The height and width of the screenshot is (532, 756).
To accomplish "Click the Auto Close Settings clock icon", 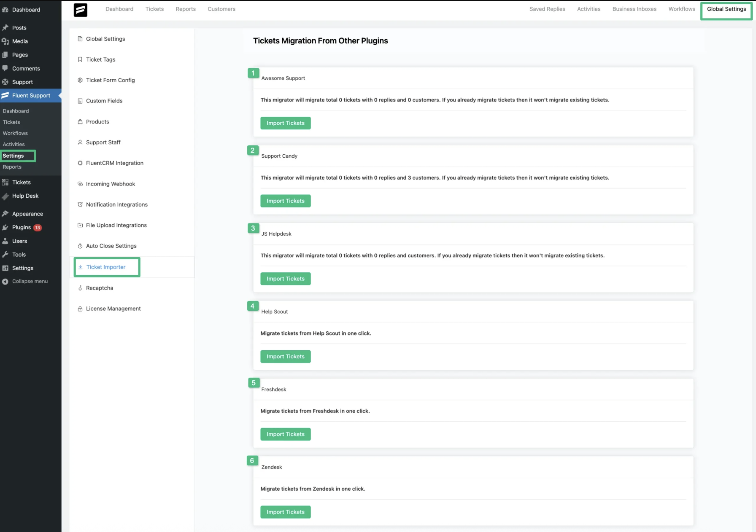I will point(80,246).
